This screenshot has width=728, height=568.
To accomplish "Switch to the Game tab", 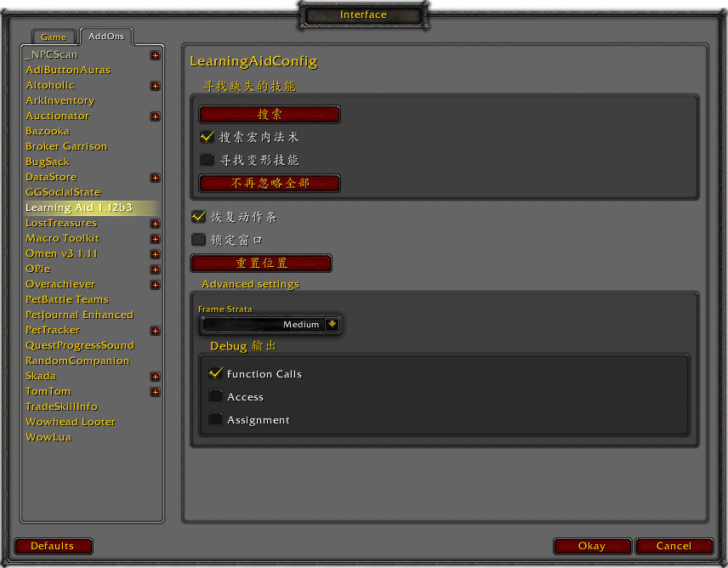I will point(54,37).
